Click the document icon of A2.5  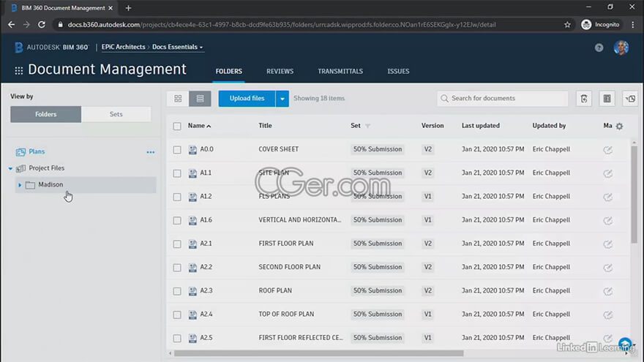click(192, 338)
